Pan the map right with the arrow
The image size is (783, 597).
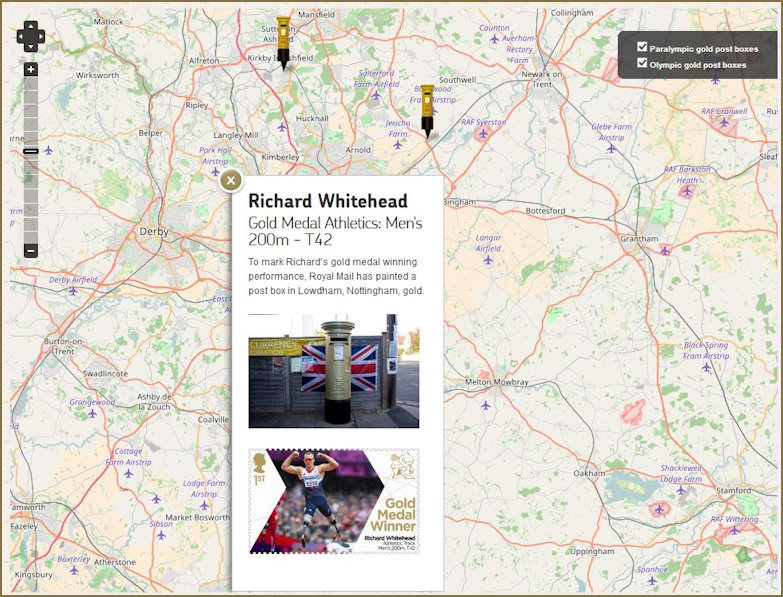[x=41, y=37]
